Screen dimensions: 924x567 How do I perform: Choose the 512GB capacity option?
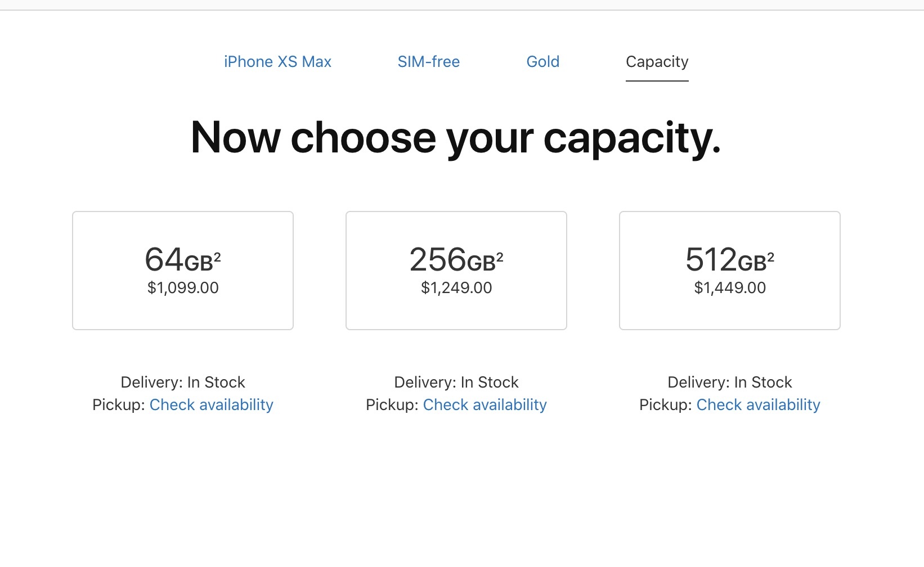730,271
